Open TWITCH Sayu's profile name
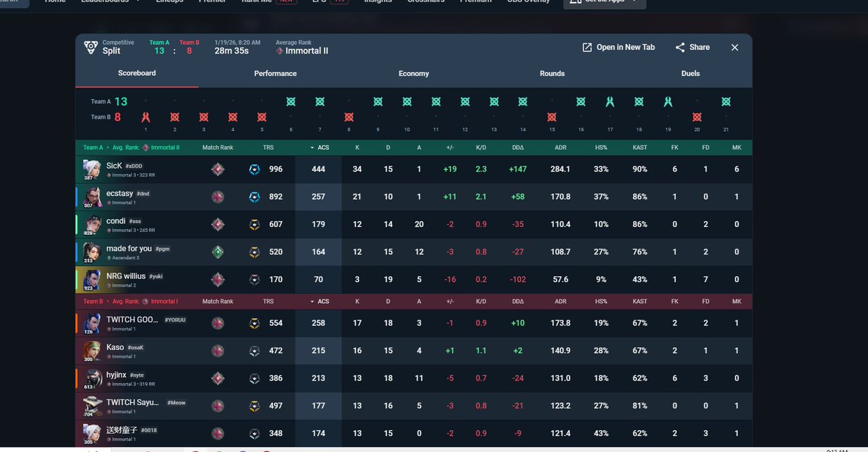The height and width of the screenshot is (452, 868). [132, 402]
